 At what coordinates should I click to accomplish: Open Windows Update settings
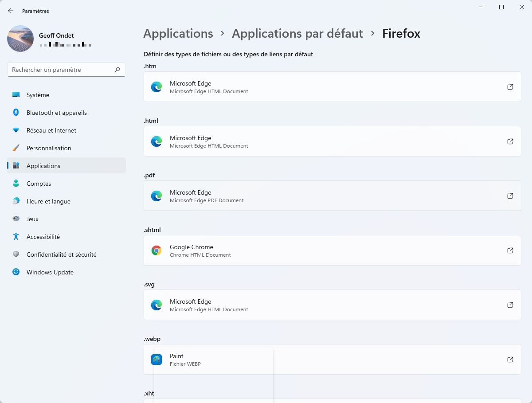click(x=66, y=272)
